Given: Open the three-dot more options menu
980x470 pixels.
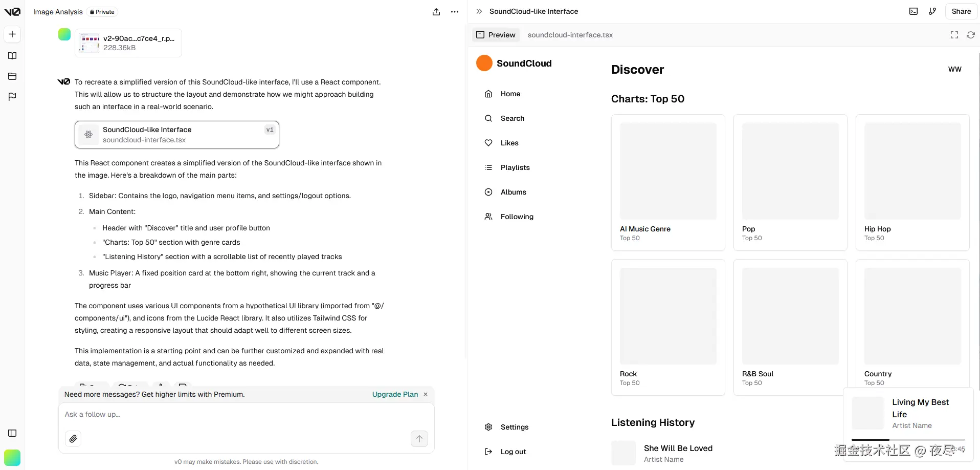Looking at the screenshot, I should point(455,12).
